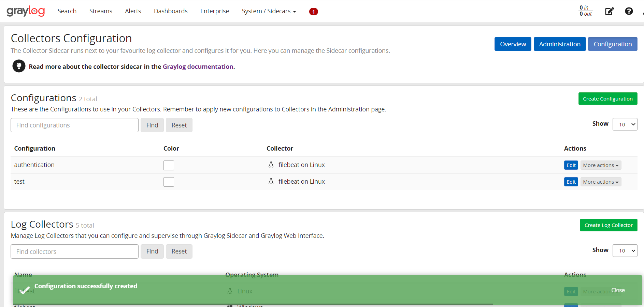Click filebeat on Linux in test row
This screenshot has height=307, width=644.
[301, 181]
